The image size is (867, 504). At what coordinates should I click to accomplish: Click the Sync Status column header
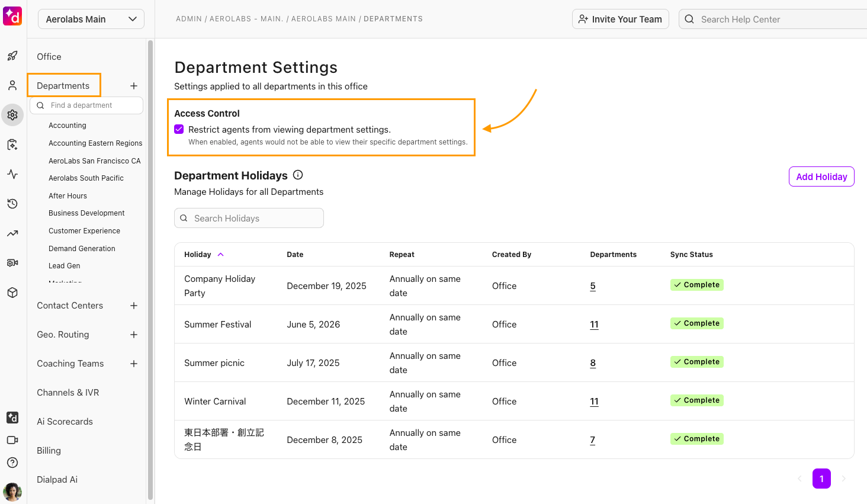click(692, 255)
